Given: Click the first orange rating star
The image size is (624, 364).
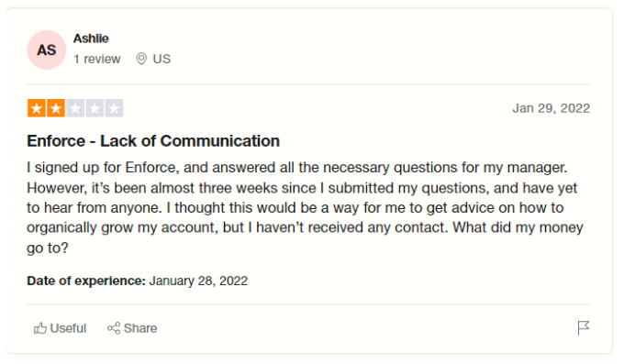Looking at the screenshot, I should pos(37,108).
